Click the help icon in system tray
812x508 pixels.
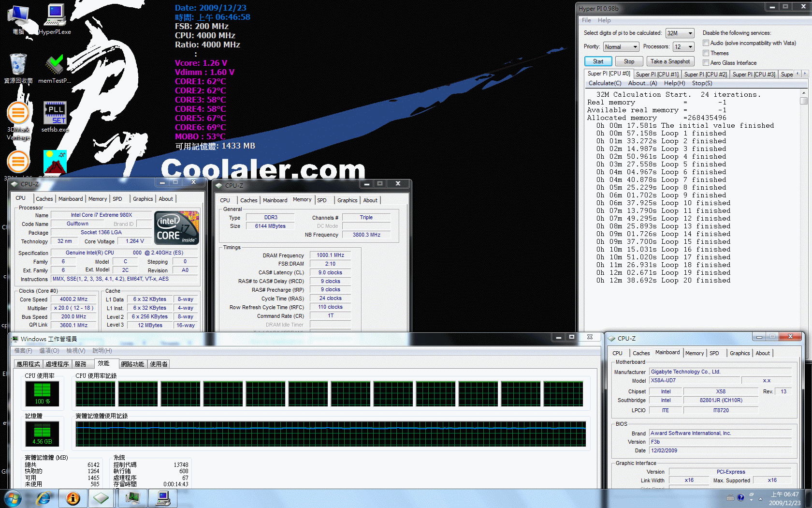coord(740,497)
